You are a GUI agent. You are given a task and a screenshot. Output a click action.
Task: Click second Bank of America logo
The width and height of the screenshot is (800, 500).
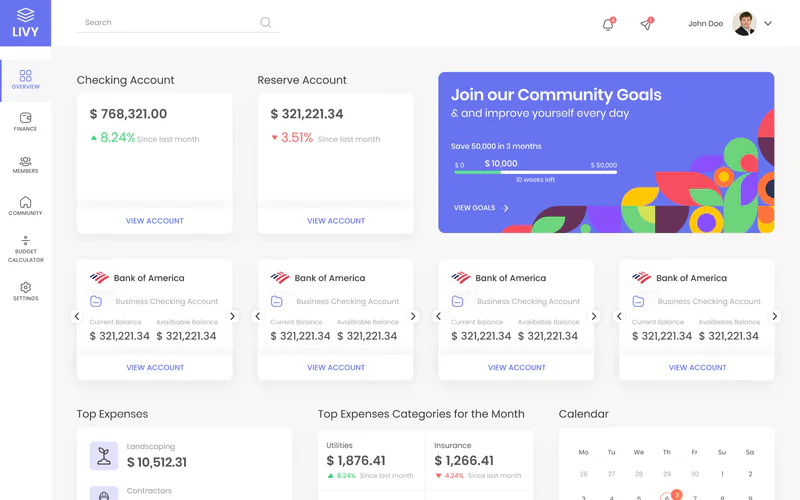[280, 278]
